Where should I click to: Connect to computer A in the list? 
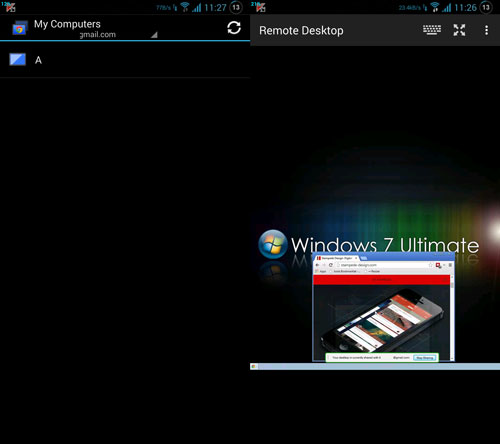(x=125, y=60)
